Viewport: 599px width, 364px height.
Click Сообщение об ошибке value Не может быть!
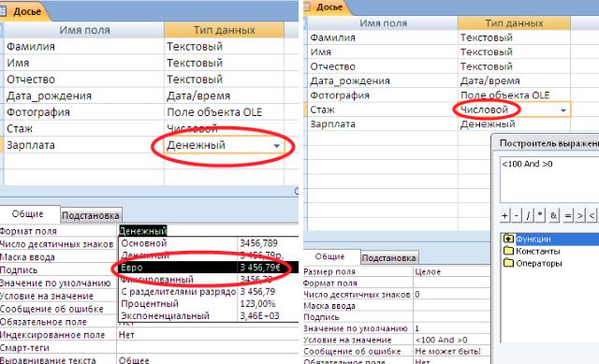tap(447, 351)
